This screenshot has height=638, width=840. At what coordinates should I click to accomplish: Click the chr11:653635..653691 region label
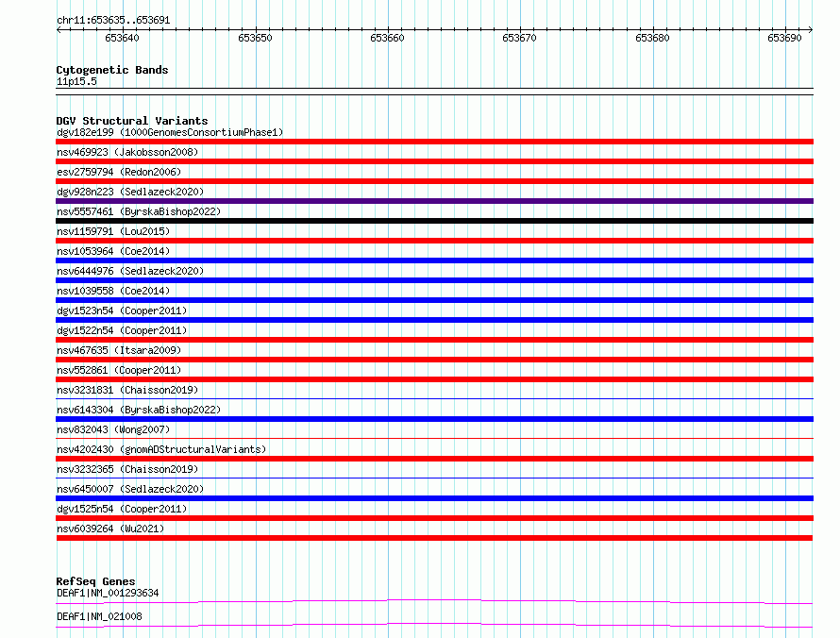113,21
